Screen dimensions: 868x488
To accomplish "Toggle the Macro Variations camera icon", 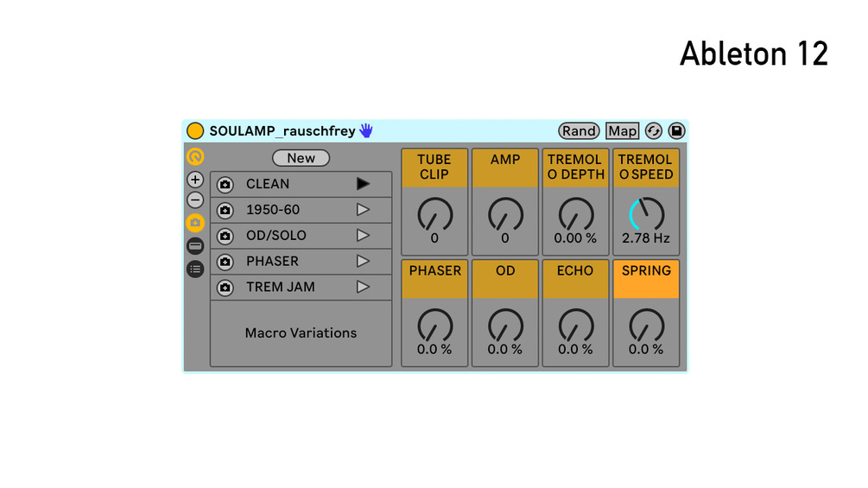I will click(195, 223).
